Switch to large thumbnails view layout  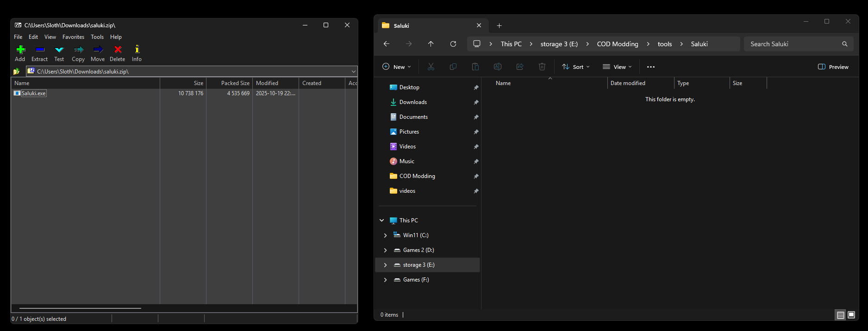851,315
